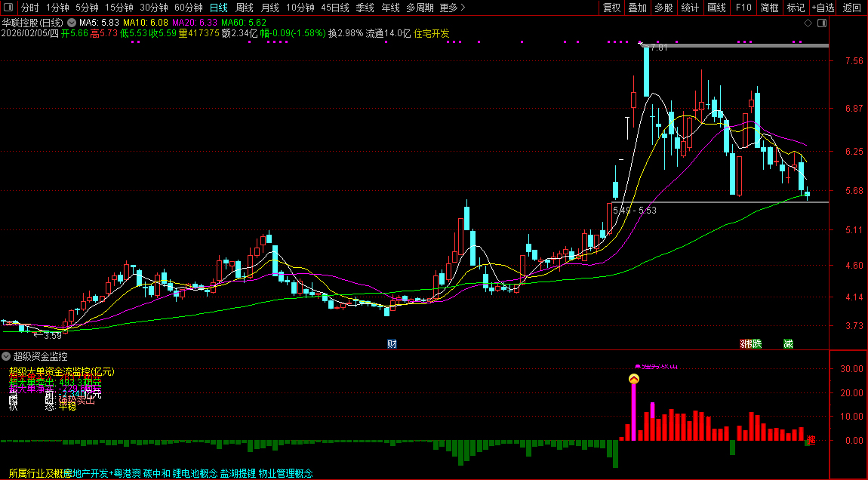Open the 超级资金监控 indicator dropdown arrow
The height and width of the screenshot is (480, 868).
(6, 356)
